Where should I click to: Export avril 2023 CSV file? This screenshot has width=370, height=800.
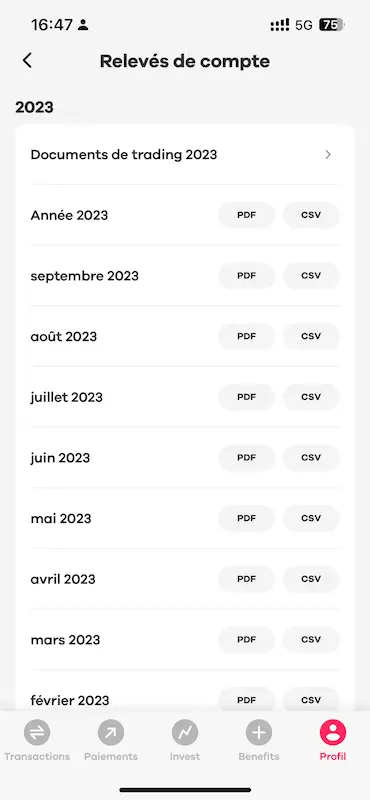[x=311, y=579]
